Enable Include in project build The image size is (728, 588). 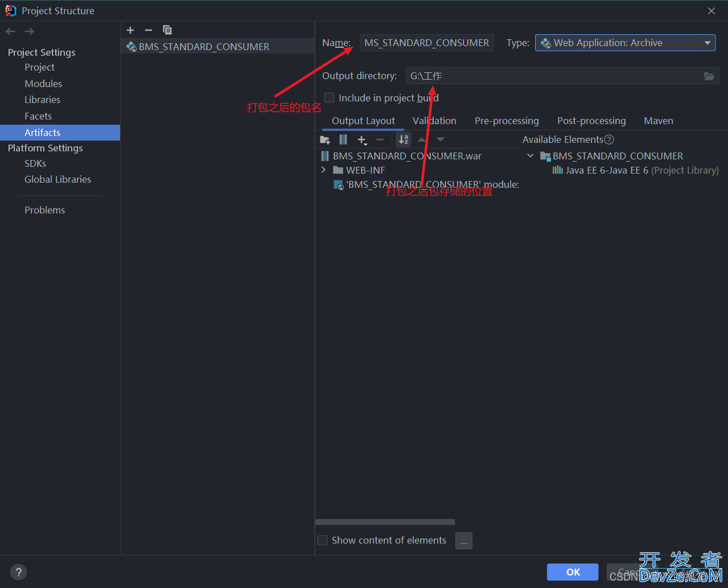(329, 98)
